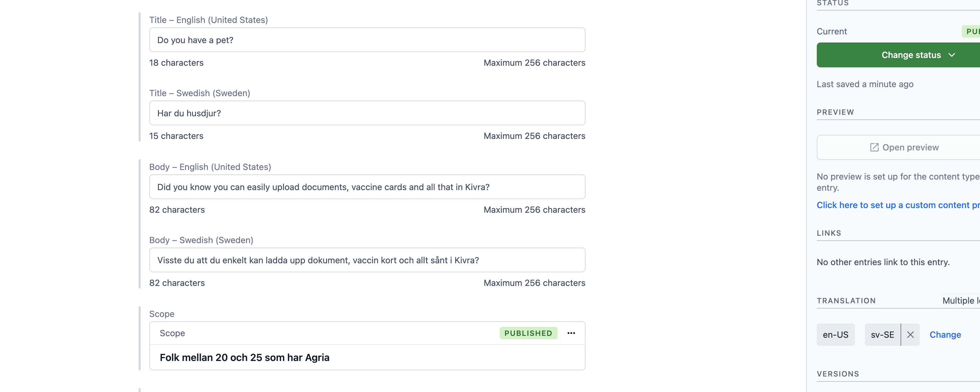980x392 pixels.
Task: Focus the Title Swedish input with Har du husdjur
Action: click(x=367, y=113)
